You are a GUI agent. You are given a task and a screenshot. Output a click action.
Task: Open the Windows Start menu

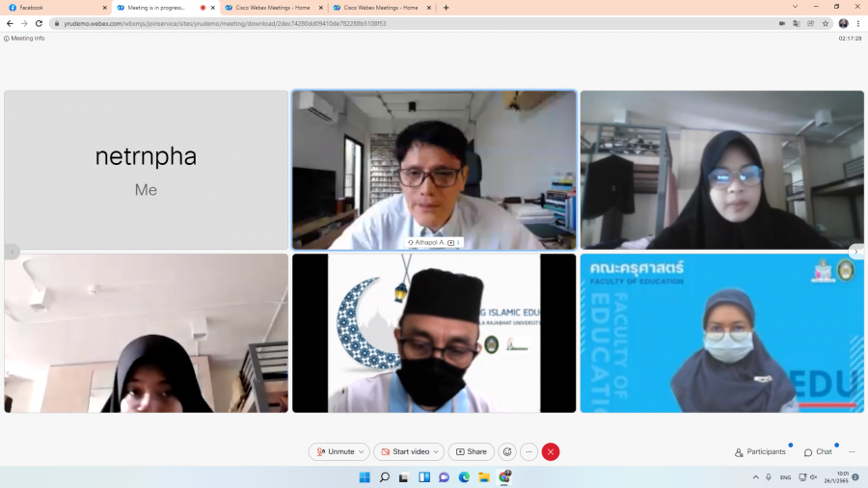pyautogui.click(x=365, y=477)
